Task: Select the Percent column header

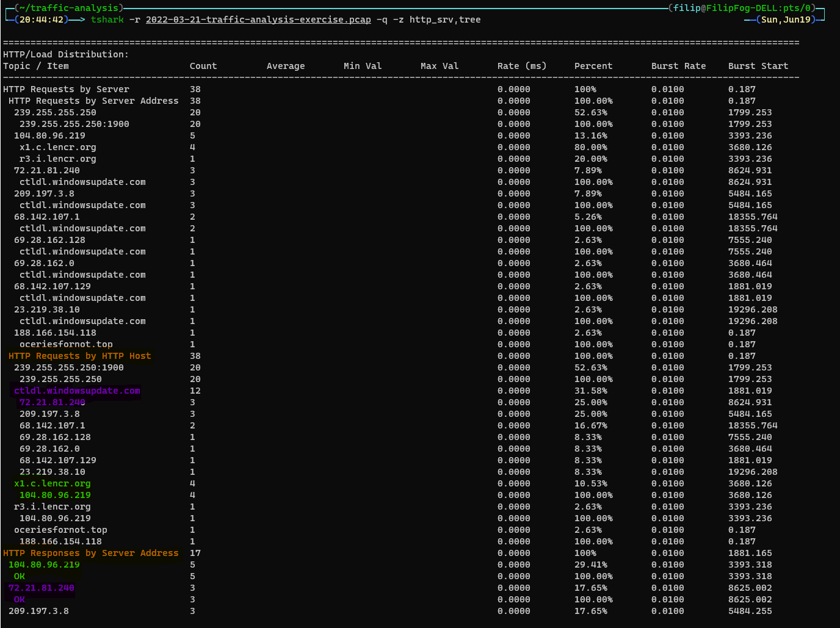Action: tap(593, 66)
